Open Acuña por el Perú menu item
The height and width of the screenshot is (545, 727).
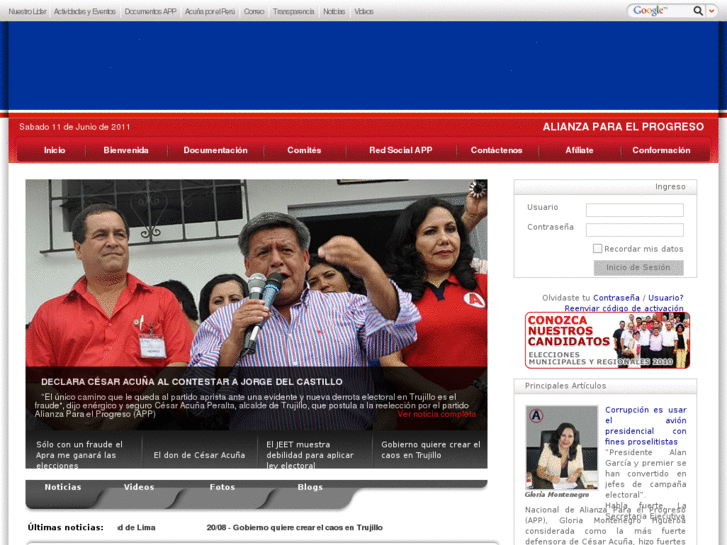coord(210,12)
